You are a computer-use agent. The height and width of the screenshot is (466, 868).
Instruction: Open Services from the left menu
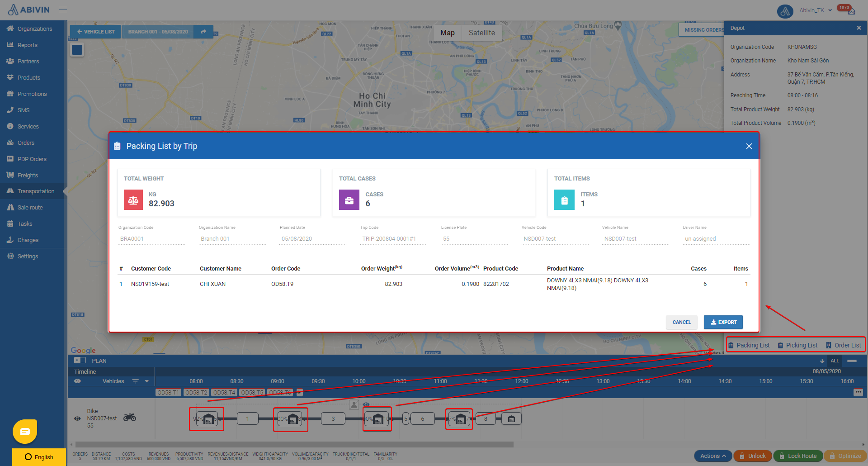point(28,126)
